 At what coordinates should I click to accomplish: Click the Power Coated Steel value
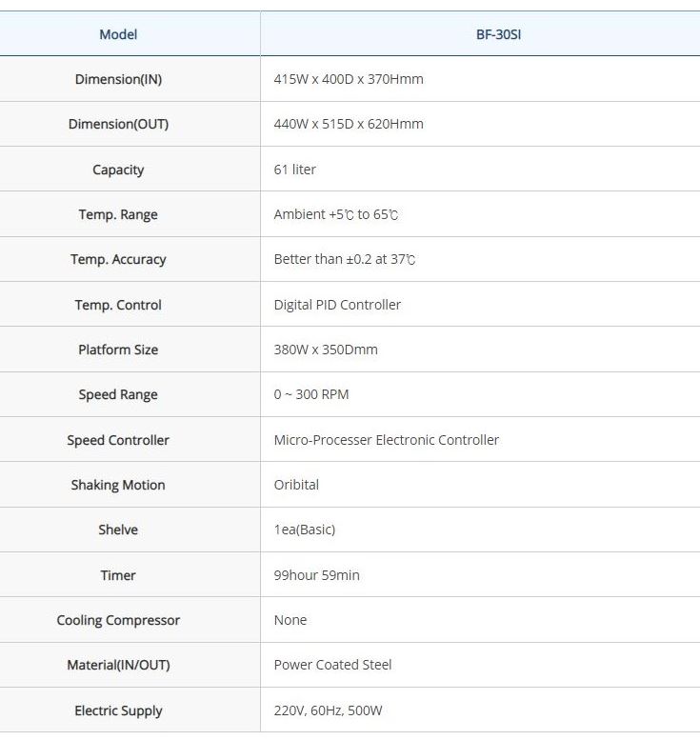[332, 665]
